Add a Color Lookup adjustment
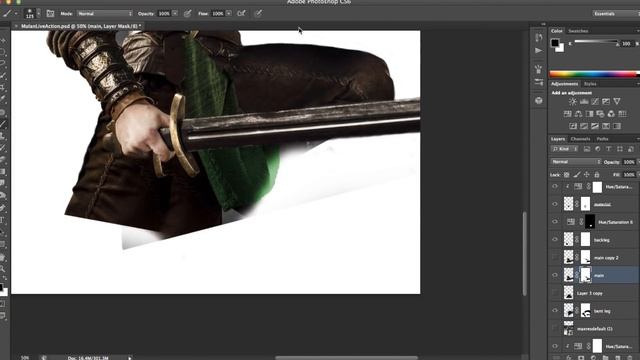640x360 pixels. 622,114
